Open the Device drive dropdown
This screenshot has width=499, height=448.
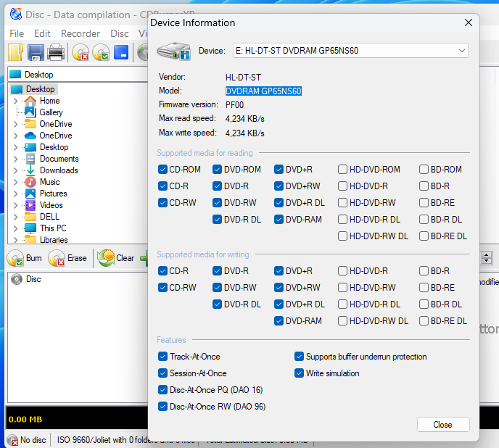click(x=350, y=51)
